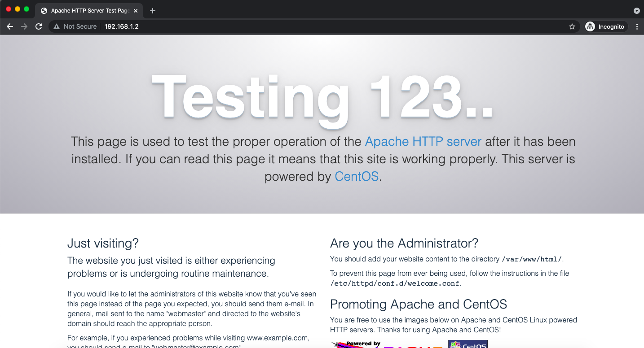
Task: Close the Apache HTTP Server Test Page tab
Action: 136,11
